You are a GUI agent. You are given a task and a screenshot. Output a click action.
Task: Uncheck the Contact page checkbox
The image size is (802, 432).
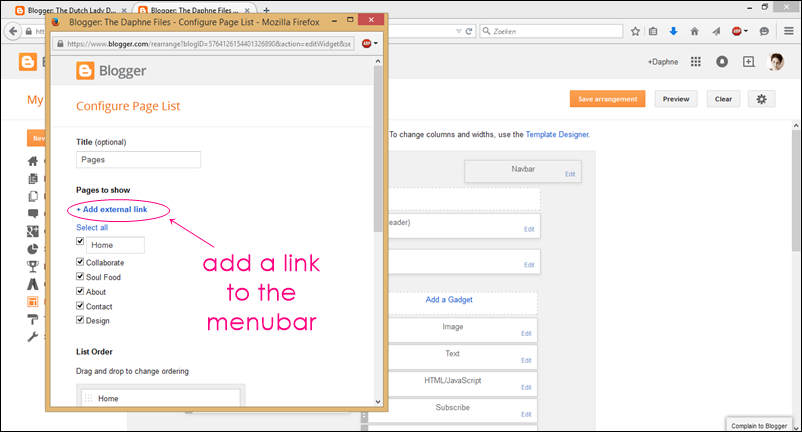coord(80,306)
